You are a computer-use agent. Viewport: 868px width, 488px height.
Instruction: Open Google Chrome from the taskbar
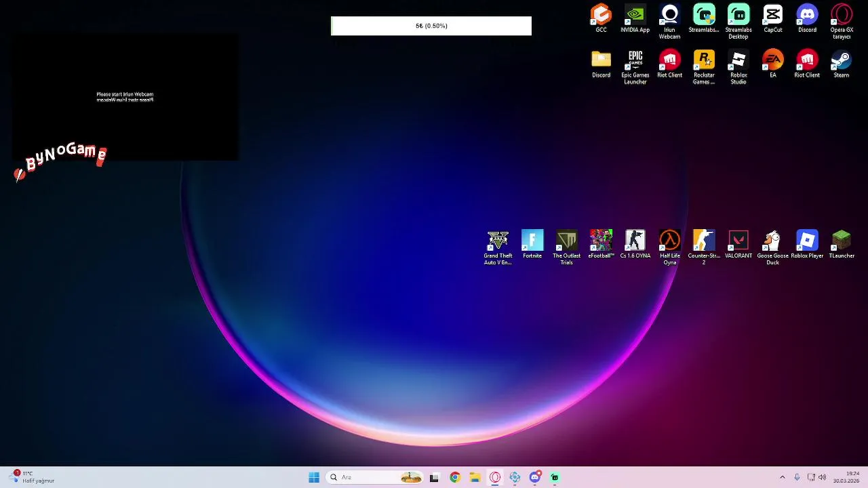coord(454,477)
